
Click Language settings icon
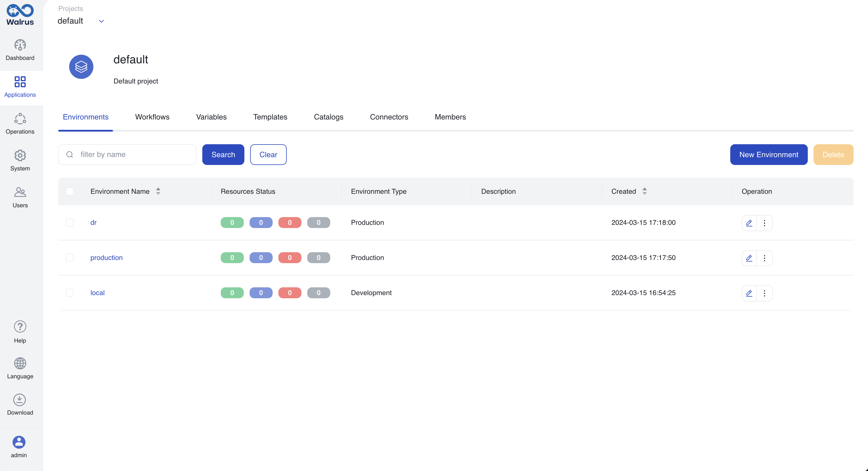pos(20,363)
